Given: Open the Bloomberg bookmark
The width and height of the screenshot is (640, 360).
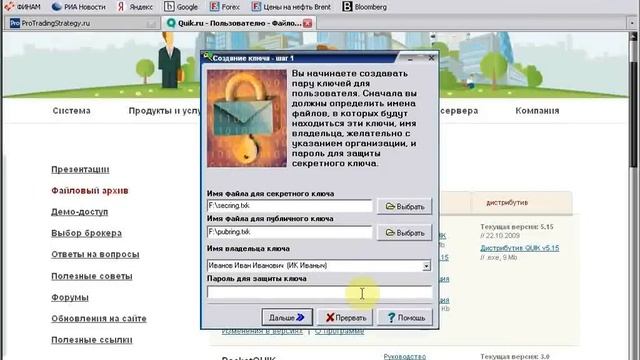Looking at the screenshot, I should pos(364,7).
